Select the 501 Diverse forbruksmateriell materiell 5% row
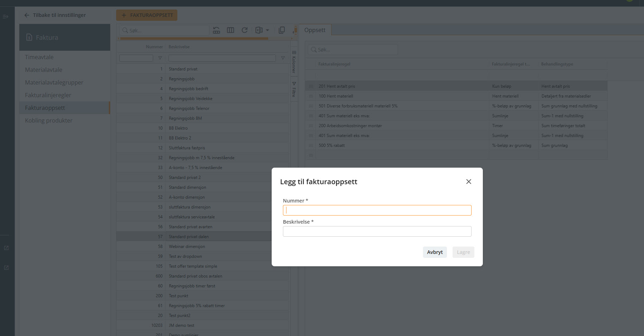Screen dimensions: 644x336 [x=456, y=106]
